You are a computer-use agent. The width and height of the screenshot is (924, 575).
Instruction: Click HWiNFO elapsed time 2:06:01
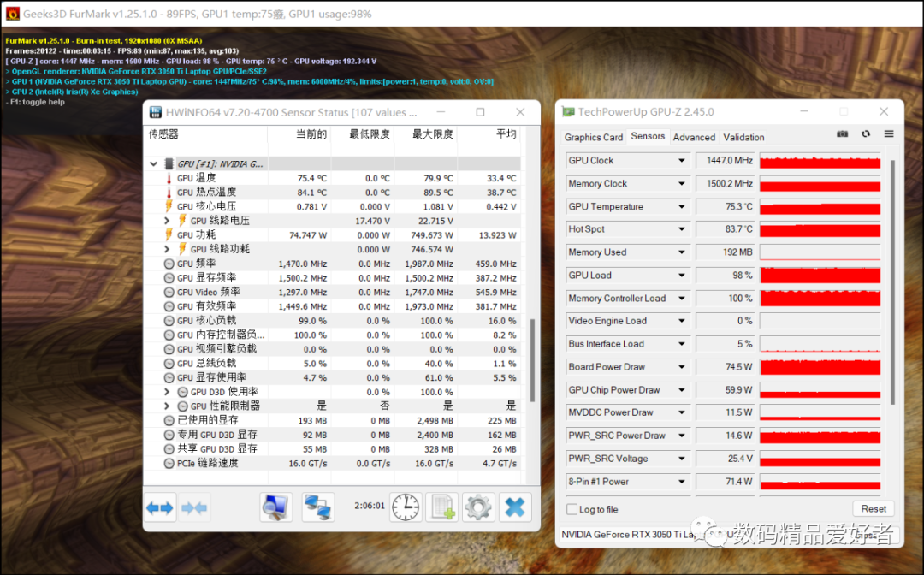pyautogui.click(x=370, y=506)
